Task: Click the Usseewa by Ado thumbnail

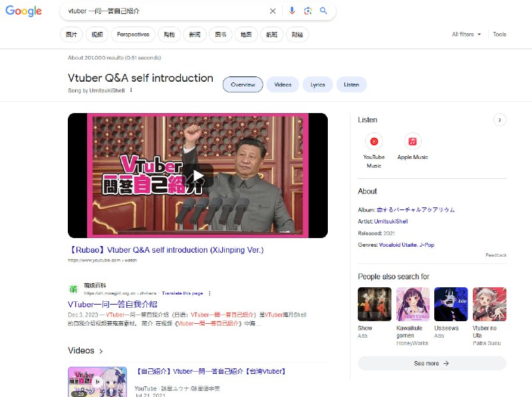Action: [450, 304]
